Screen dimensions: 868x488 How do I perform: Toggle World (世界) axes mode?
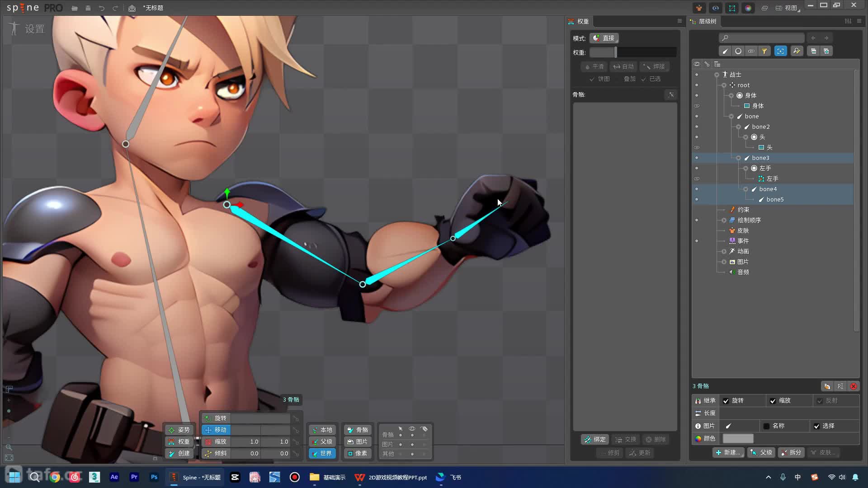(322, 454)
